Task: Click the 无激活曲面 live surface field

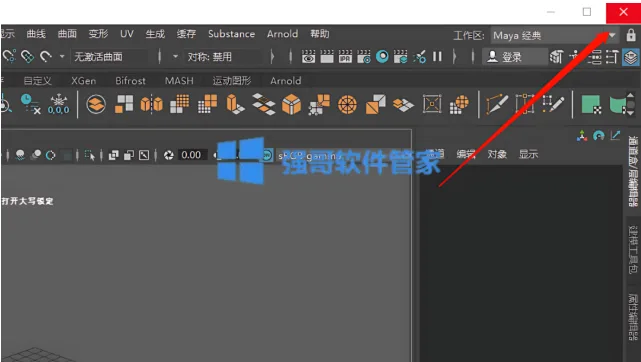Action: 109,57
